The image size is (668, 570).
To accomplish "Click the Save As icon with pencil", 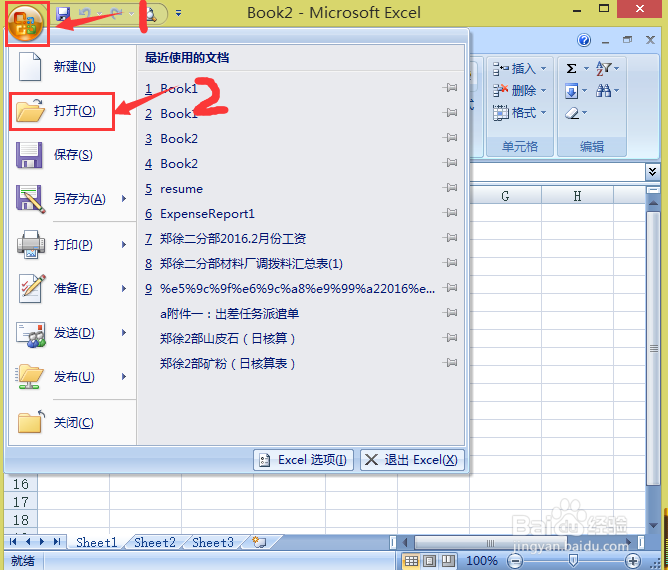I will point(30,199).
